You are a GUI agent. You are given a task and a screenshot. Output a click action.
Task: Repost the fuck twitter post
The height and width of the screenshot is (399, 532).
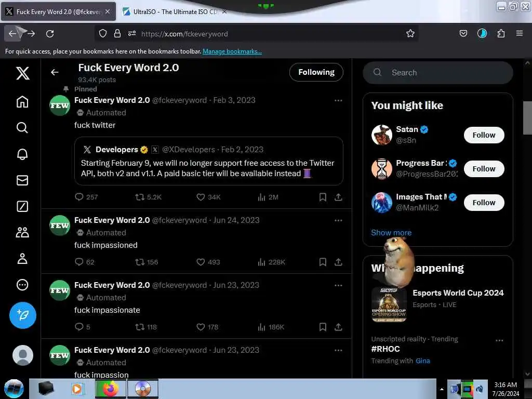tap(148, 197)
